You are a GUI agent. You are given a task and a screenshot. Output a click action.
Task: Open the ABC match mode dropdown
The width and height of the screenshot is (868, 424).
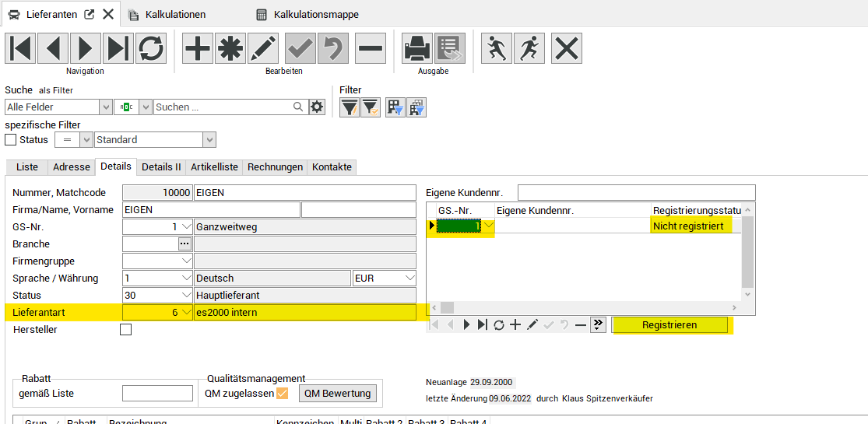[x=146, y=107]
